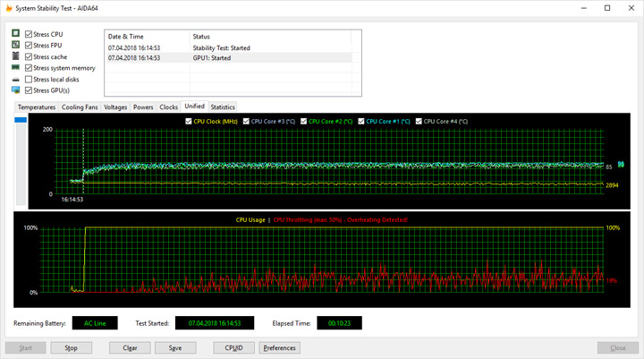Click the blue graph scale slider thumb
The height and width of the screenshot is (359, 644).
pos(21,120)
